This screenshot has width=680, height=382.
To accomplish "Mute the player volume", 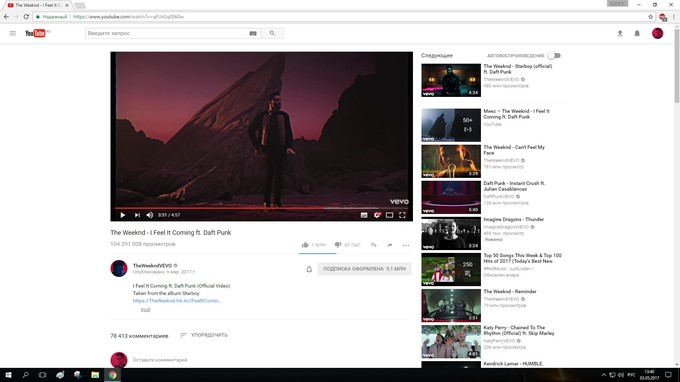I will (150, 215).
